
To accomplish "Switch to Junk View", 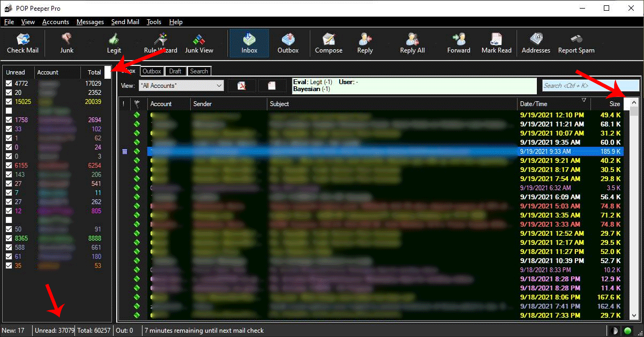I will (x=199, y=43).
